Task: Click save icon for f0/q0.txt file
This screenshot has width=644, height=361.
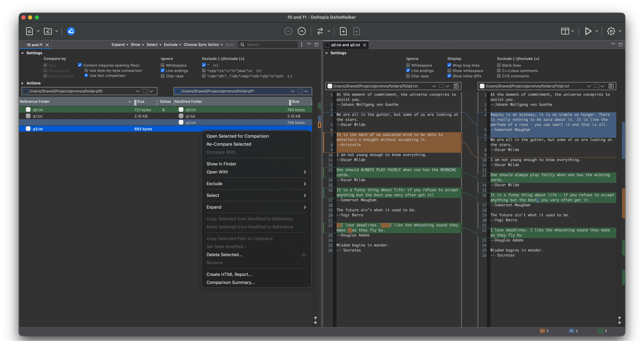Action: (x=456, y=86)
